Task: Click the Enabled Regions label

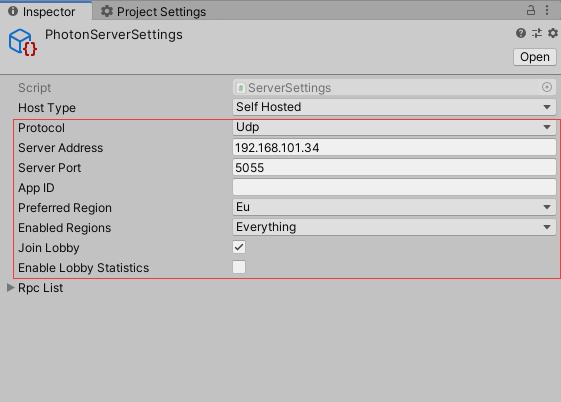Action: (64, 228)
